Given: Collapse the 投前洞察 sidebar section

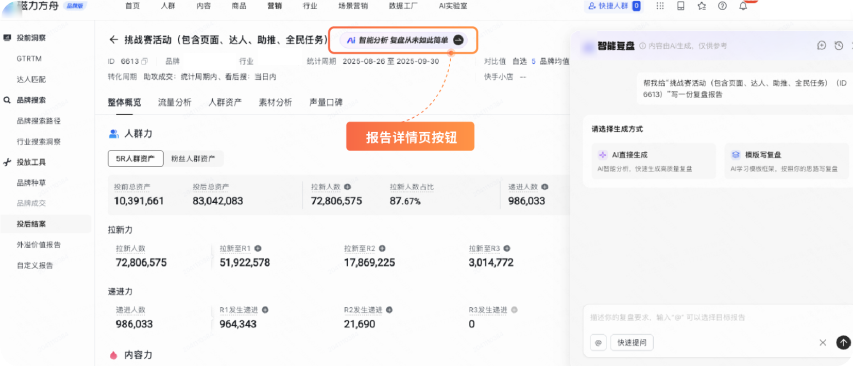Looking at the screenshot, I should tap(32, 38).
